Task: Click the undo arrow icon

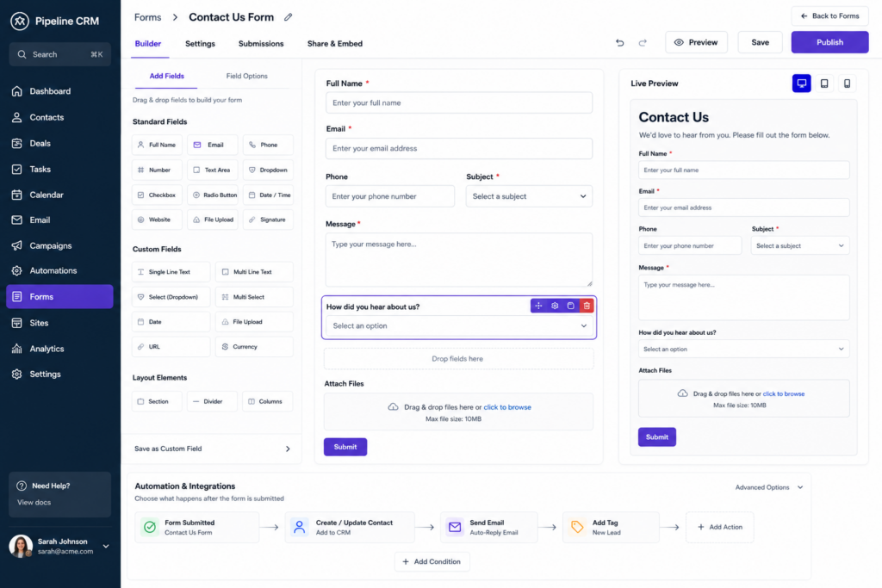Action: [619, 43]
